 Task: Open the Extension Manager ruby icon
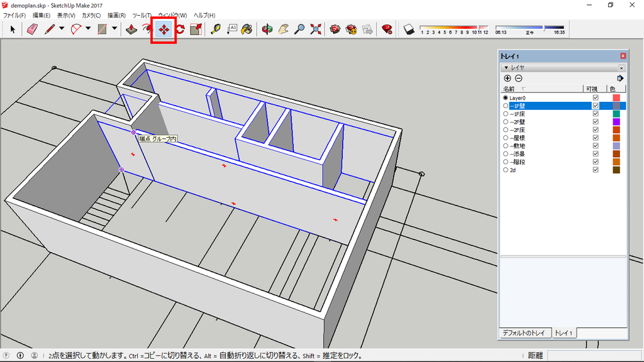pyautogui.click(x=387, y=29)
